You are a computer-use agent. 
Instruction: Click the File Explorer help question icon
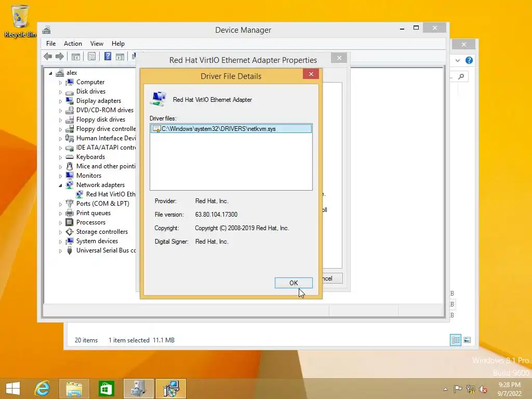click(469, 60)
